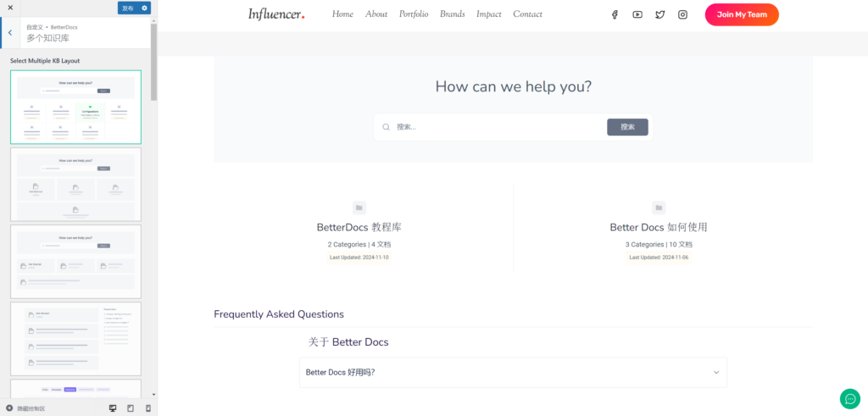Open the Facebook social icon
The height and width of the screenshot is (416, 868).
coord(615,15)
